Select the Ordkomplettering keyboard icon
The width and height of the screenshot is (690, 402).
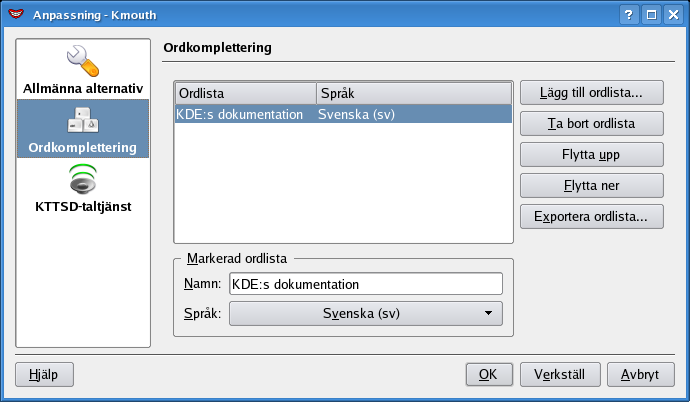pyautogui.click(x=83, y=122)
